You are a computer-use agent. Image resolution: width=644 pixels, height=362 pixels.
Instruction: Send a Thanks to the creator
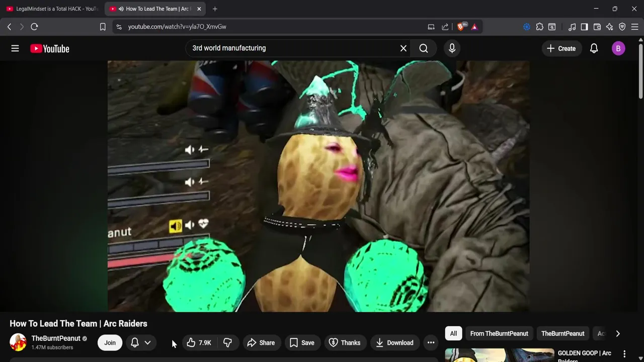click(345, 343)
